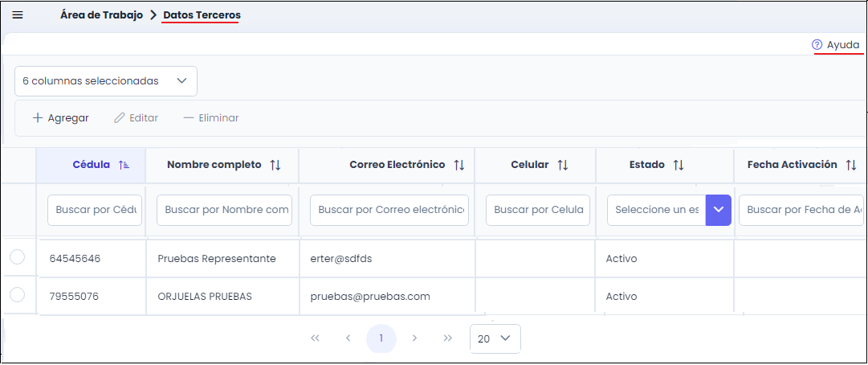Sort by Celular column arrows
The height and width of the screenshot is (365, 868).
[x=563, y=165]
